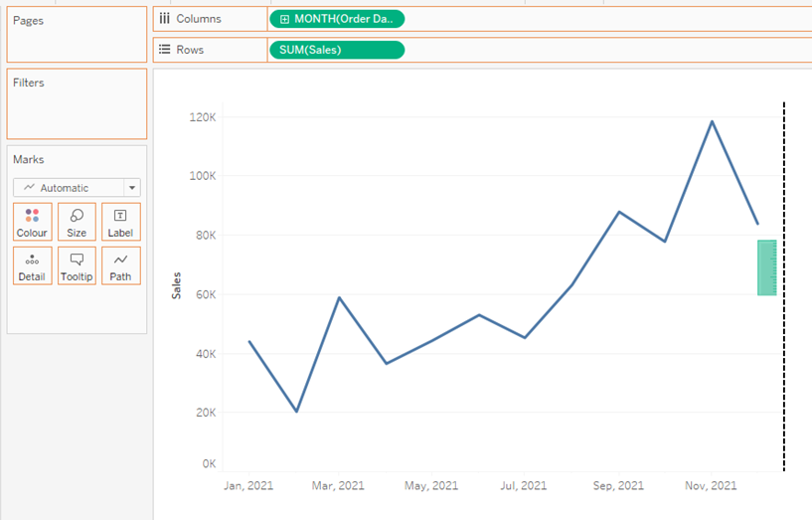Screen dimensions: 812x520
Task: Click the Sales axis title
Action: point(177,285)
